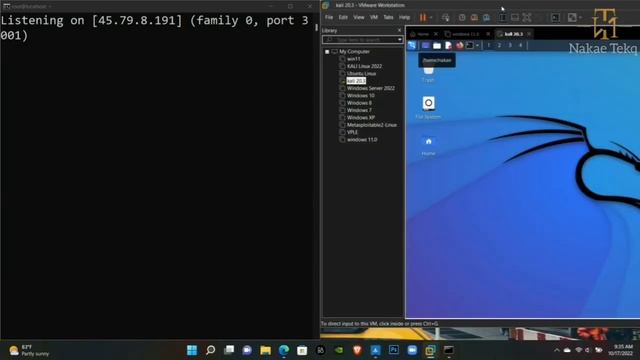Select the windows 11.0 VM entry
640x360 pixels.
[x=362, y=140]
